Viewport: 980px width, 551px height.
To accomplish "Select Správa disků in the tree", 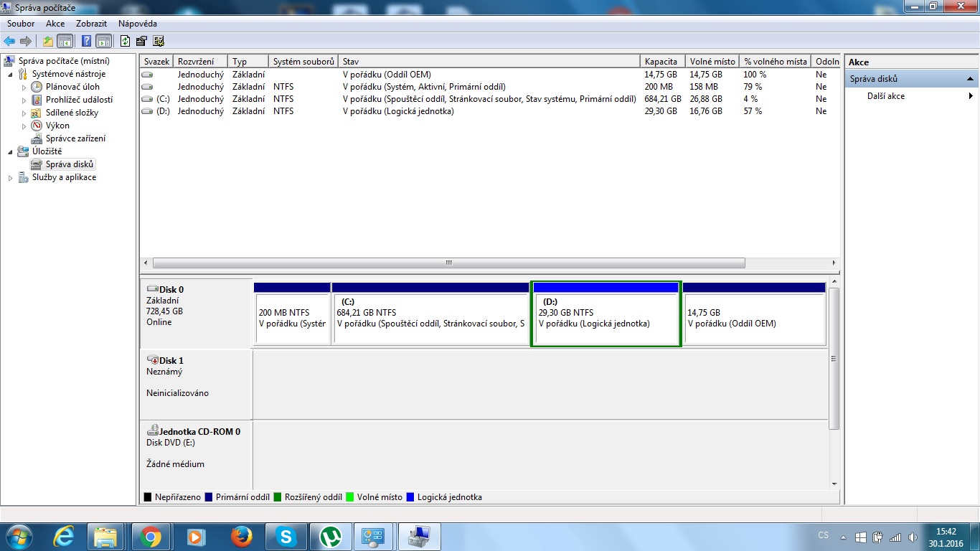I will 70,164.
